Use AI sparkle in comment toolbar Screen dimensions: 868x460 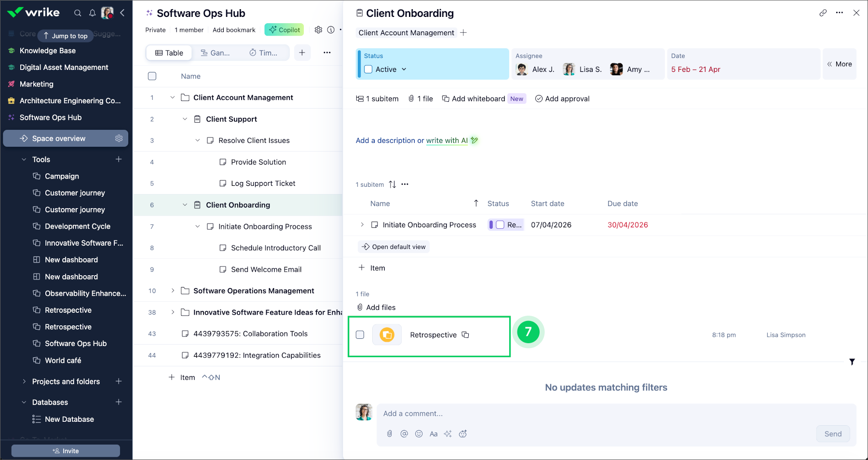448,434
